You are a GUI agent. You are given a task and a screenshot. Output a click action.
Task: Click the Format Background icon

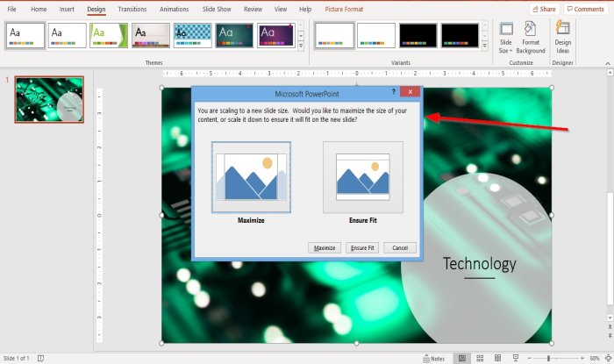click(530, 38)
